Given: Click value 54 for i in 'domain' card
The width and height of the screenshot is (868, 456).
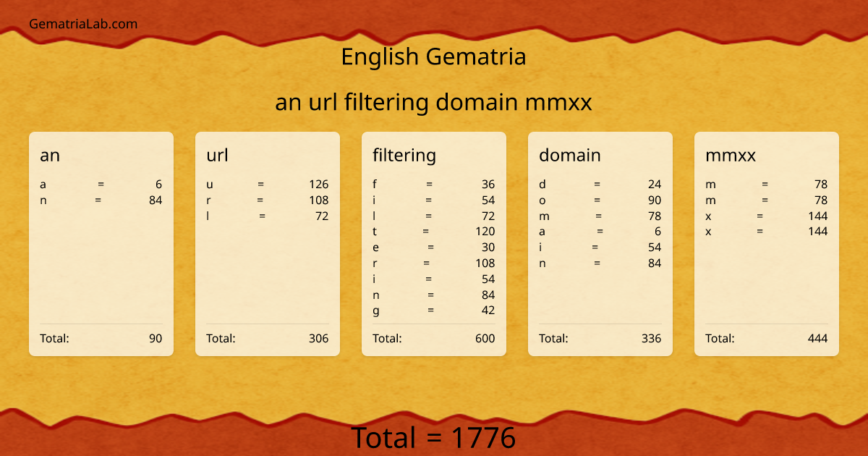Looking at the screenshot, I should point(655,248).
